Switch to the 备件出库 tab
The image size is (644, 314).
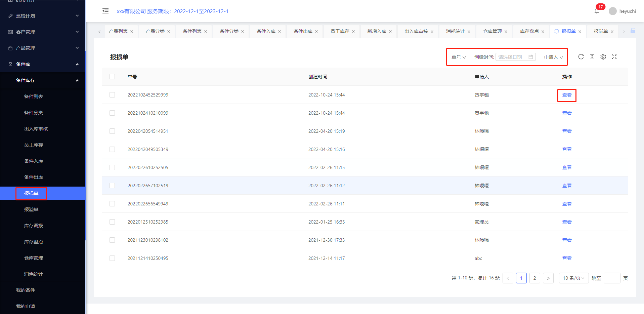[303, 31]
